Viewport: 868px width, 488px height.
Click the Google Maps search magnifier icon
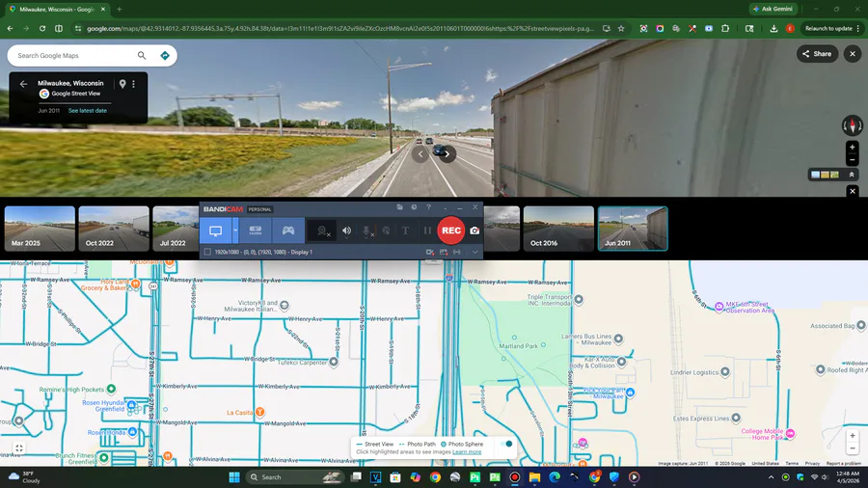(142, 55)
